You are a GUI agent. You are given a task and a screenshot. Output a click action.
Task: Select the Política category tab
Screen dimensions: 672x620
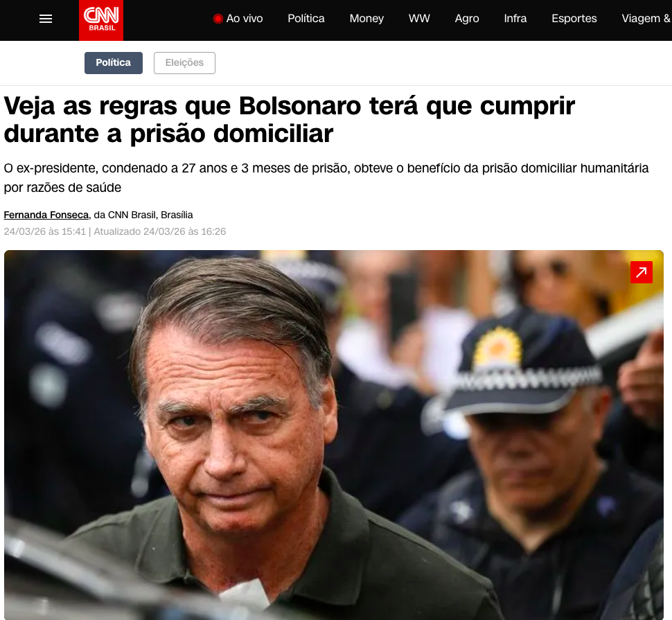tap(114, 63)
